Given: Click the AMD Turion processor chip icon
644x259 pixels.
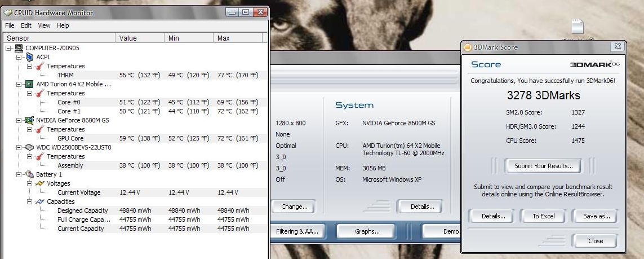Looking at the screenshot, I should click(x=29, y=84).
